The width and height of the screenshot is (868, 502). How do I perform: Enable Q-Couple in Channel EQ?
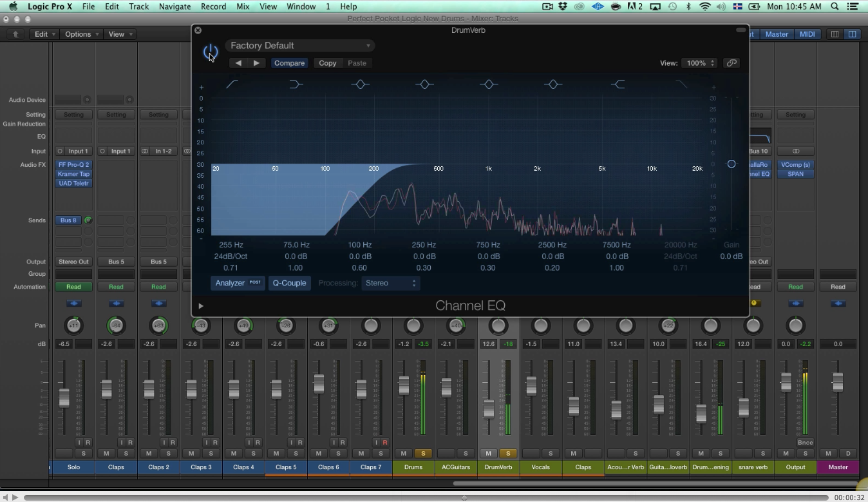[x=289, y=283]
